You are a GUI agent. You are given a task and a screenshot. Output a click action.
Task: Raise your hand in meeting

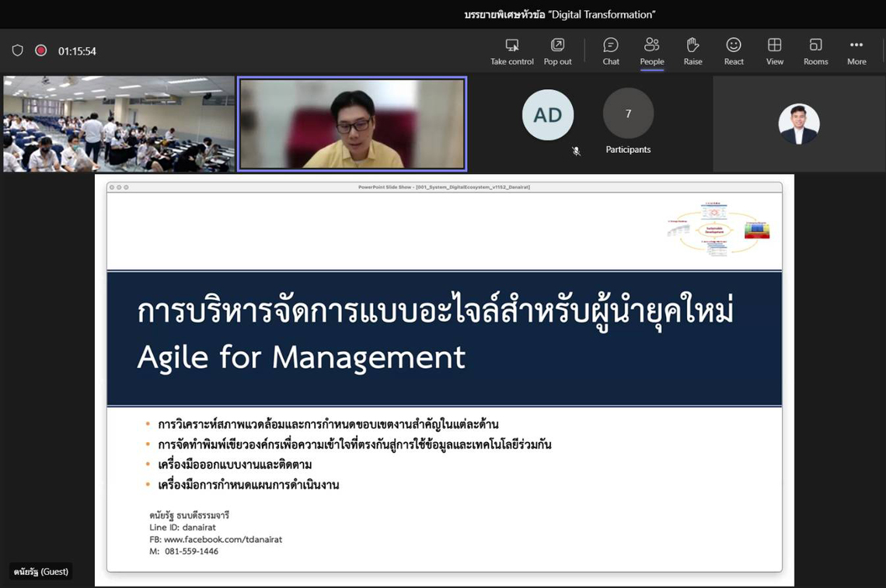(x=692, y=51)
